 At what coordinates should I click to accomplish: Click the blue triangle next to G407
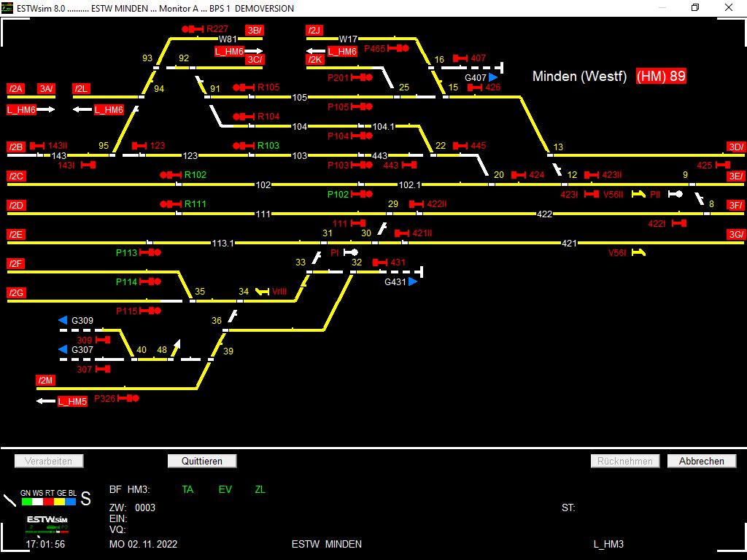click(x=494, y=77)
